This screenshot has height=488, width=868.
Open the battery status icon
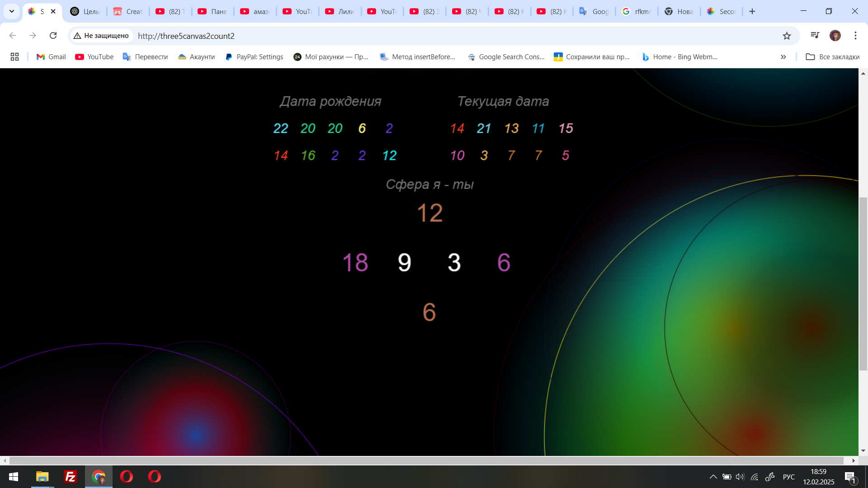coord(726,477)
